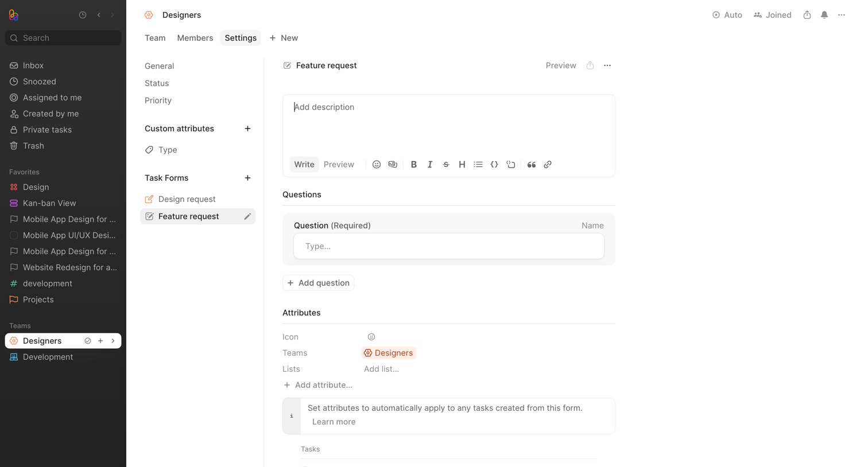Image resolution: width=868 pixels, height=467 pixels.
Task: Toggle bold formatting in description editor
Action: click(x=413, y=165)
